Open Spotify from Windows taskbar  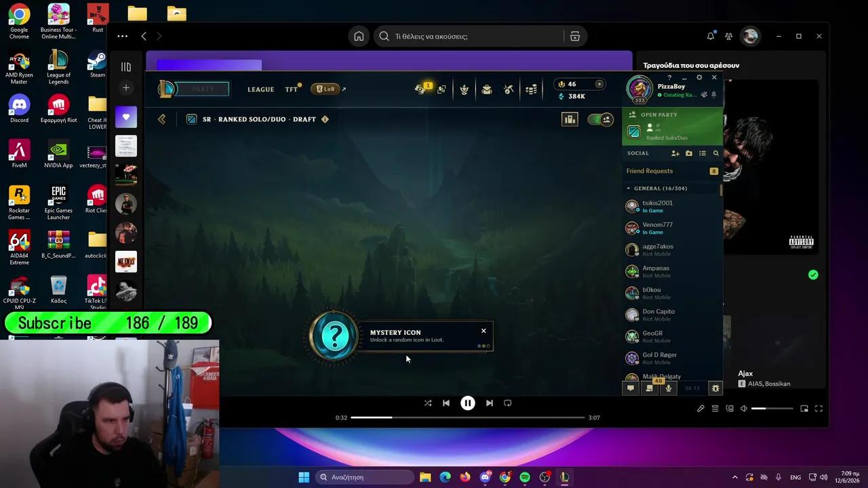tap(525, 477)
